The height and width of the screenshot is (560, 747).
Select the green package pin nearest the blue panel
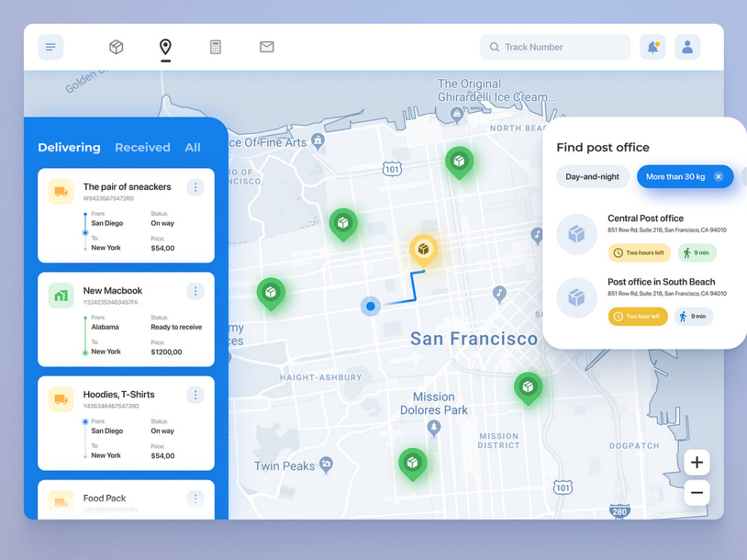[x=270, y=293]
